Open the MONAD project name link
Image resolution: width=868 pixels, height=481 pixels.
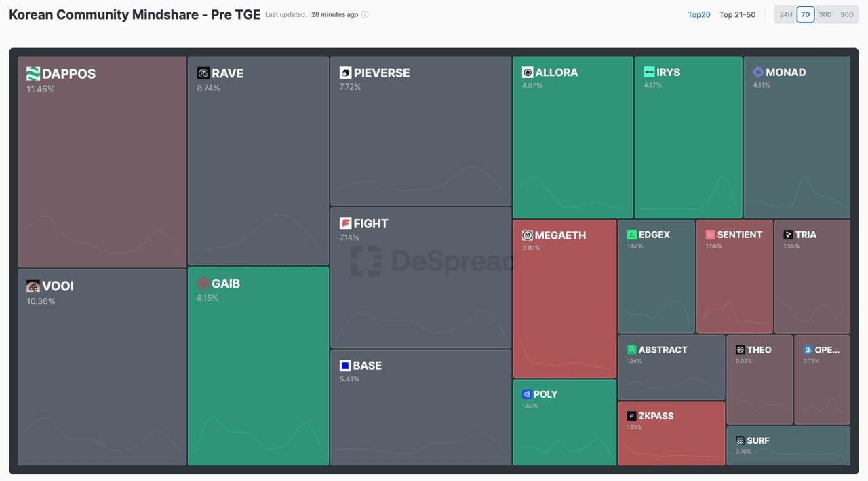click(x=785, y=72)
